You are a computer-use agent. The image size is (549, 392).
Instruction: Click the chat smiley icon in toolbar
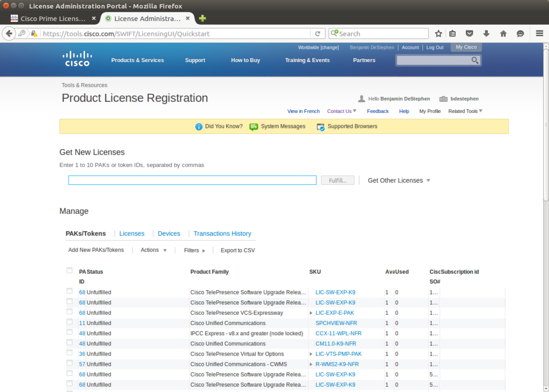pyautogui.click(x=520, y=34)
